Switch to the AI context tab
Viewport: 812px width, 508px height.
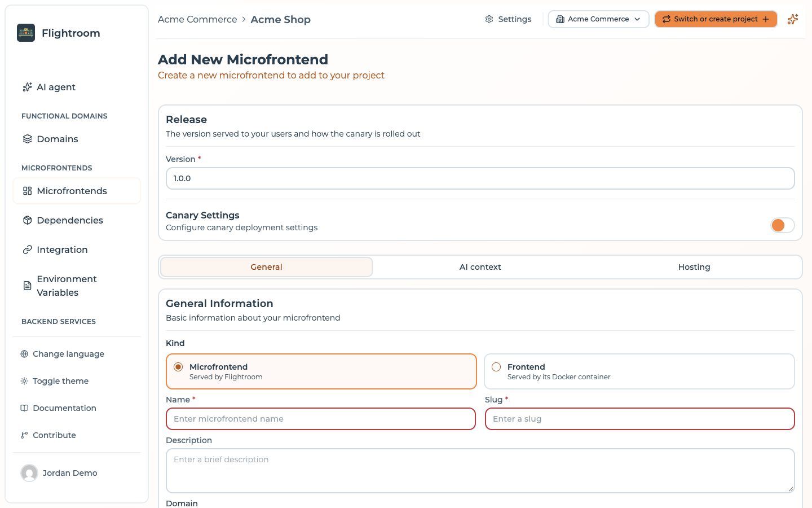(480, 267)
